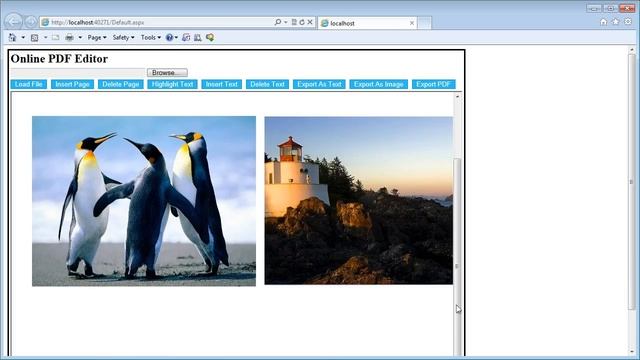Click the Online PDF Editor heading
640x360 pixels.
tap(59, 59)
